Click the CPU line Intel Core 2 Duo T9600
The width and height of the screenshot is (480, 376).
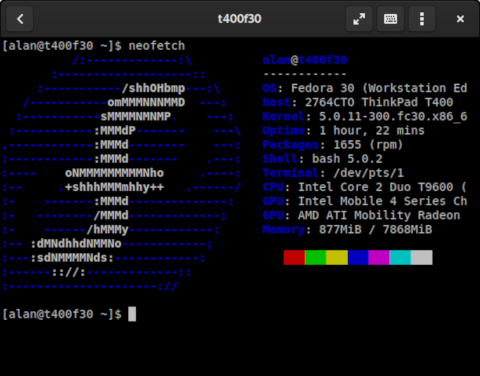pyautogui.click(x=365, y=187)
